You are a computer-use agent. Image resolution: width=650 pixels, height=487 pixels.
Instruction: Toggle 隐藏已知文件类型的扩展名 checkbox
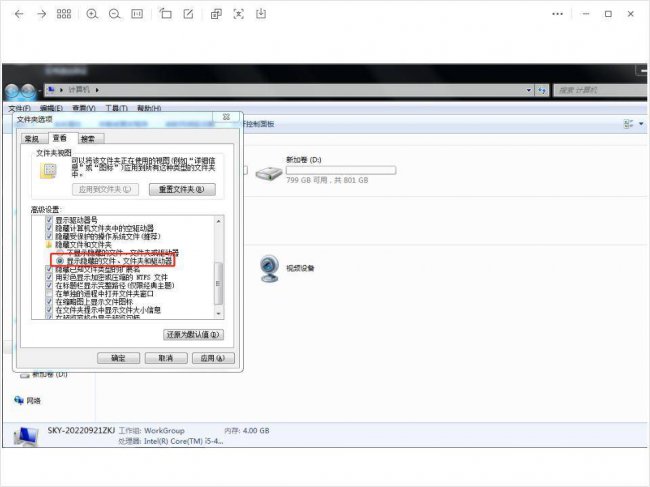49,269
